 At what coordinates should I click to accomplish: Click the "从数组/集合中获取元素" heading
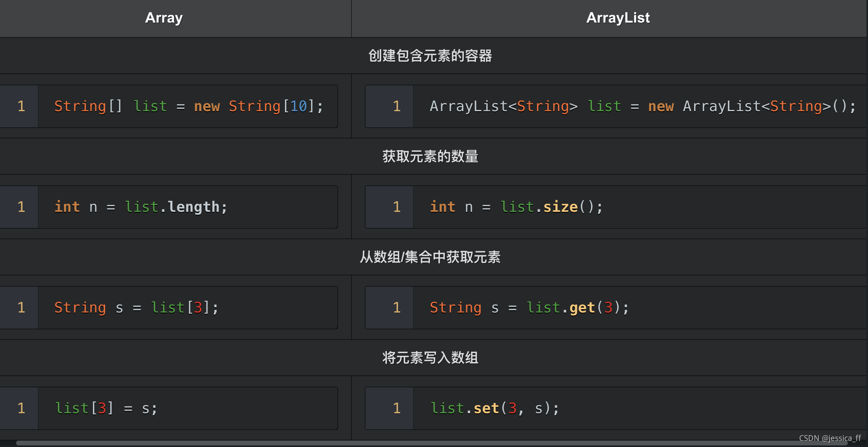[430, 257]
